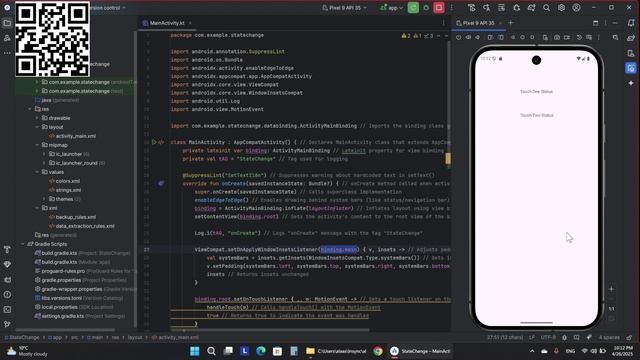Click the green Rerun app button
Viewport: 640px width, 360px height.
click(x=413, y=8)
